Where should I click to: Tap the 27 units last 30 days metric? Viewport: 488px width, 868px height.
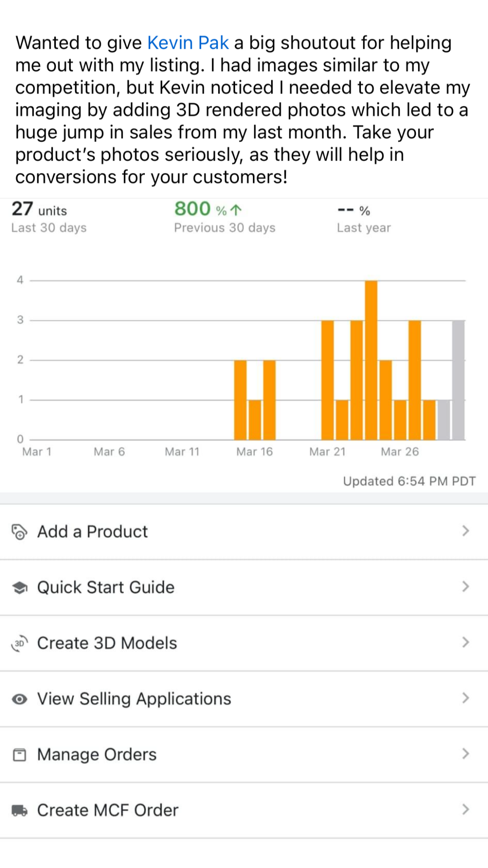tap(39, 210)
